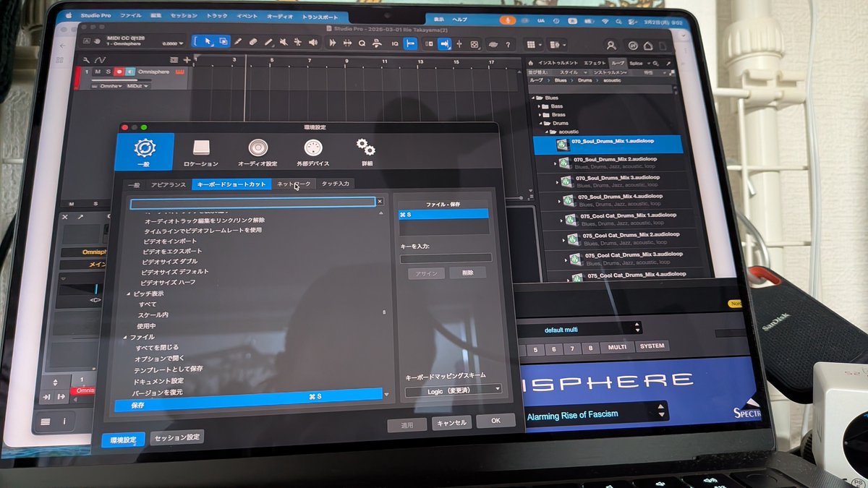868x488 pixels.
Task: Click the shortcut search field
Action: point(252,202)
